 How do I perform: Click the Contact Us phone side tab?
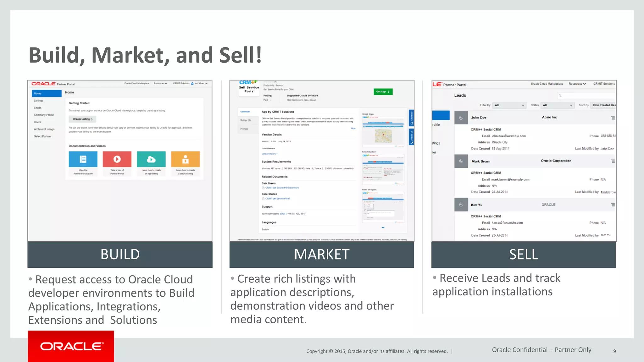coord(411,137)
